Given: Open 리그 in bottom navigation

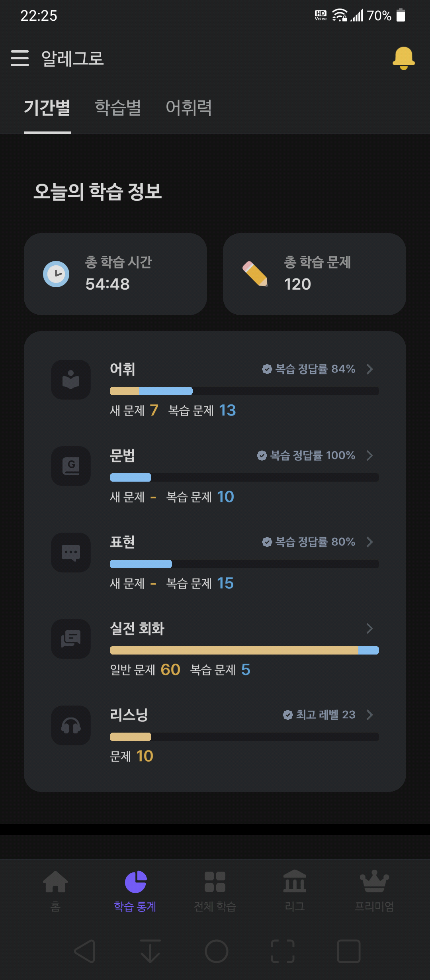Looking at the screenshot, I should coord(295,891).
